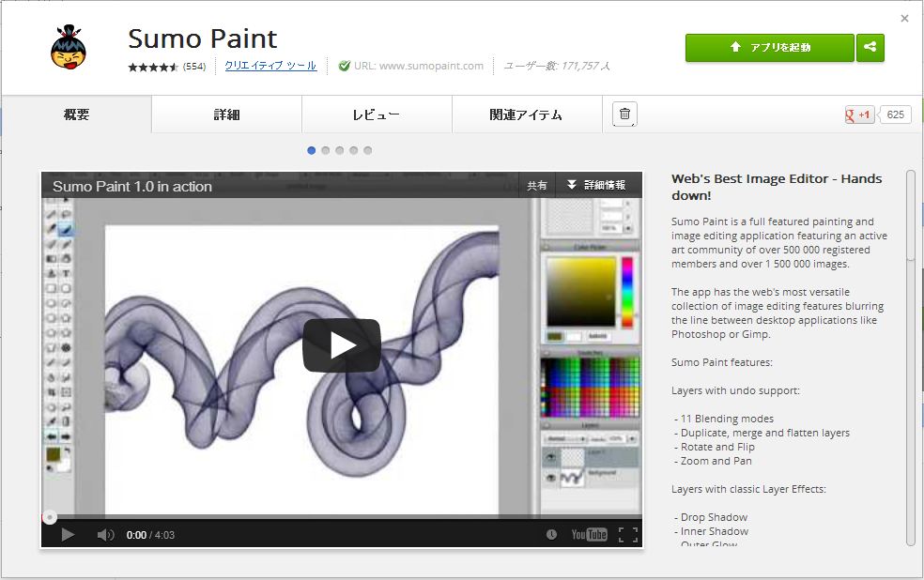This screenshot has height=580, width=924.
Task: Click the "Rotate and Flip" line
Action: (715, 447)
